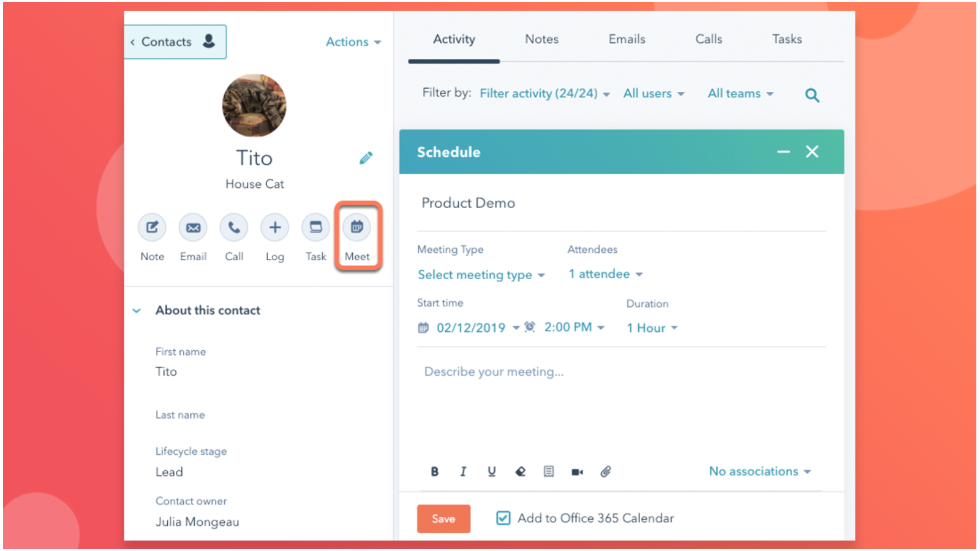This screenshot has height=551, width=980.
Task: Click the clear formatting eraser icon
Action: coord(520,471)
